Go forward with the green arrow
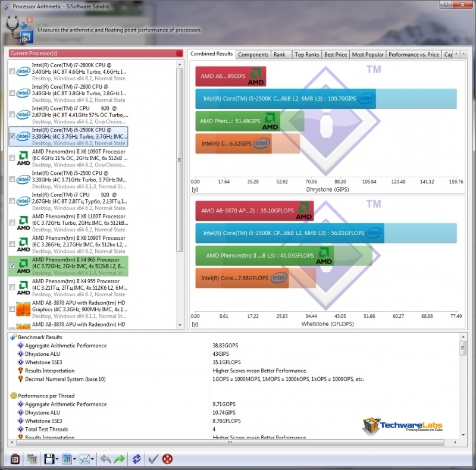The image size is (476, 470). click(120, 459)
